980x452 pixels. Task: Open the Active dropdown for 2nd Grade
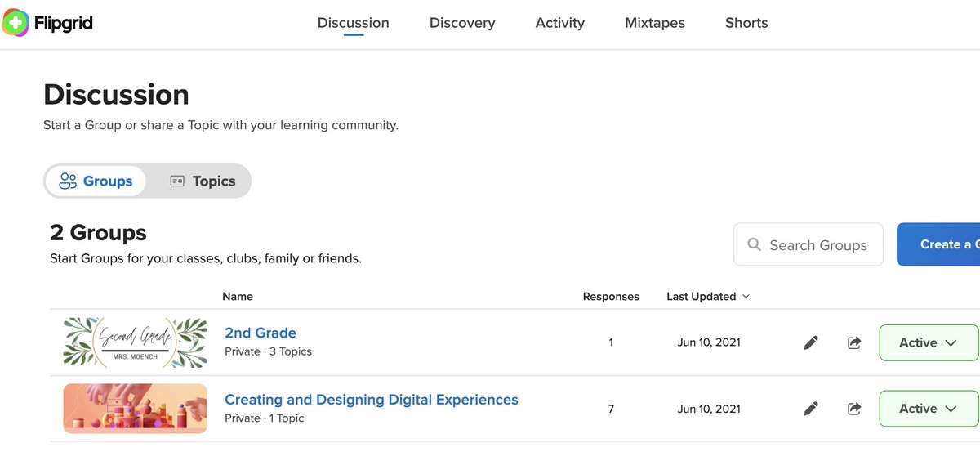click(929, 342)
